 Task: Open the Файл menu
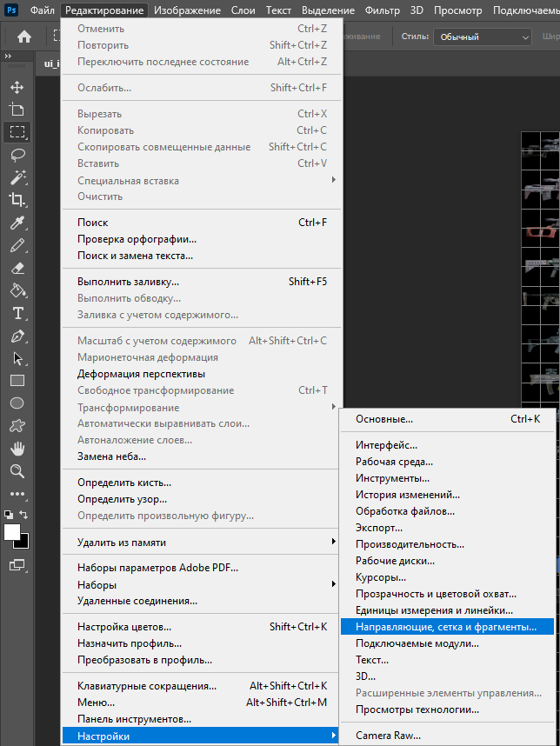43,10
